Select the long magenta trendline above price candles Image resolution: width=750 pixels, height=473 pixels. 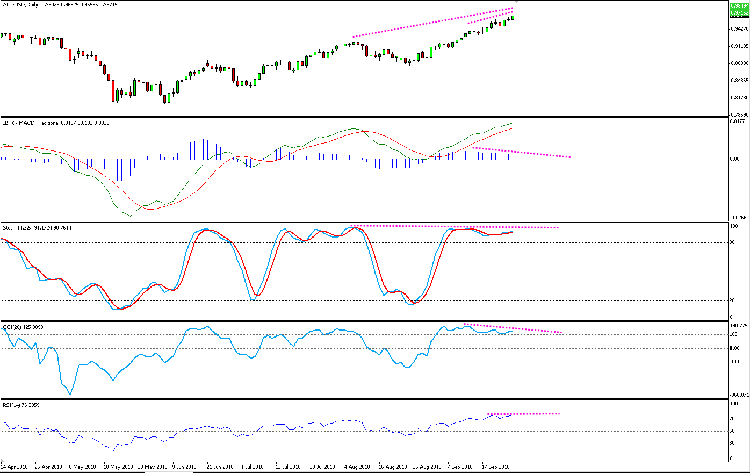coord(432,22)
